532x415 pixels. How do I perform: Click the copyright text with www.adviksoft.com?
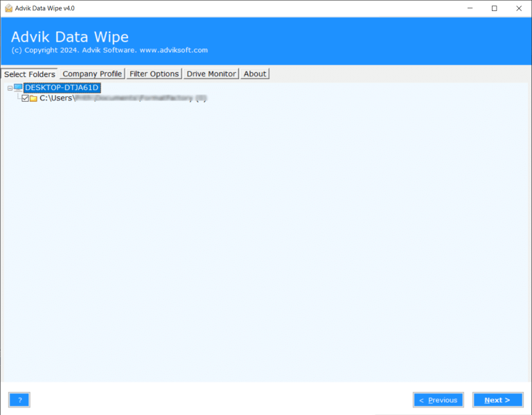pos(109,50)
